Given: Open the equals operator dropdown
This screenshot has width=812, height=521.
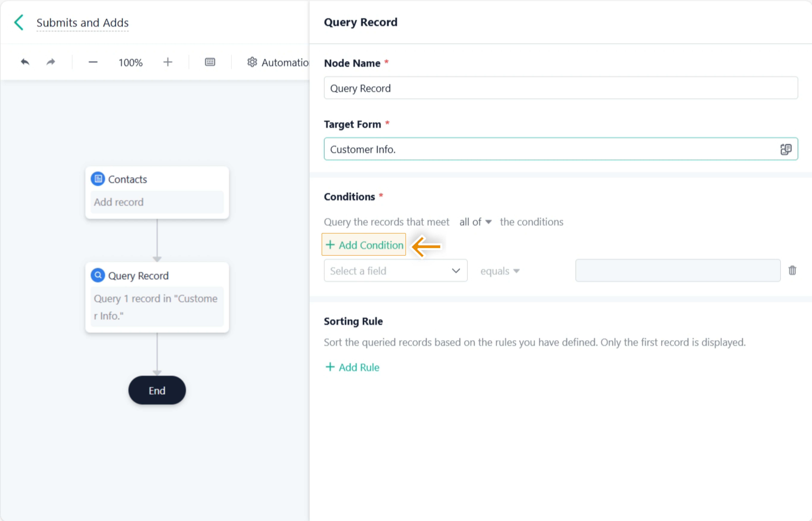Looking at the screenshot, I should point(500,271).
